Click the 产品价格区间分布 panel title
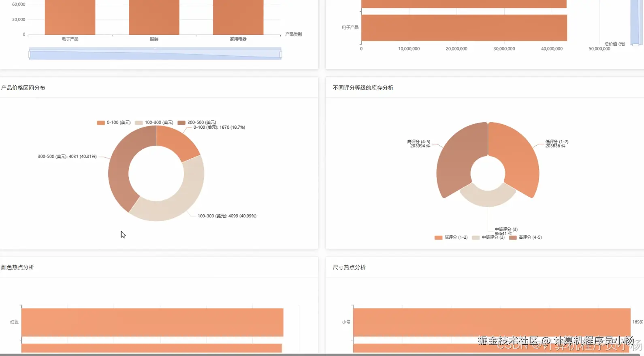The height and width of the screenshot is (356, 644). (x=23, y=88)
